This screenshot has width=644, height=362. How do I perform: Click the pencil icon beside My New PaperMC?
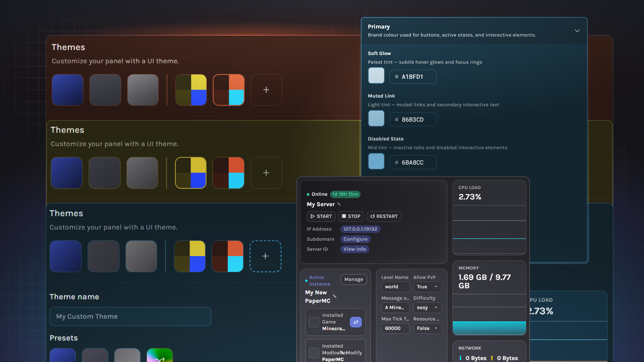[x=335, y=296]
